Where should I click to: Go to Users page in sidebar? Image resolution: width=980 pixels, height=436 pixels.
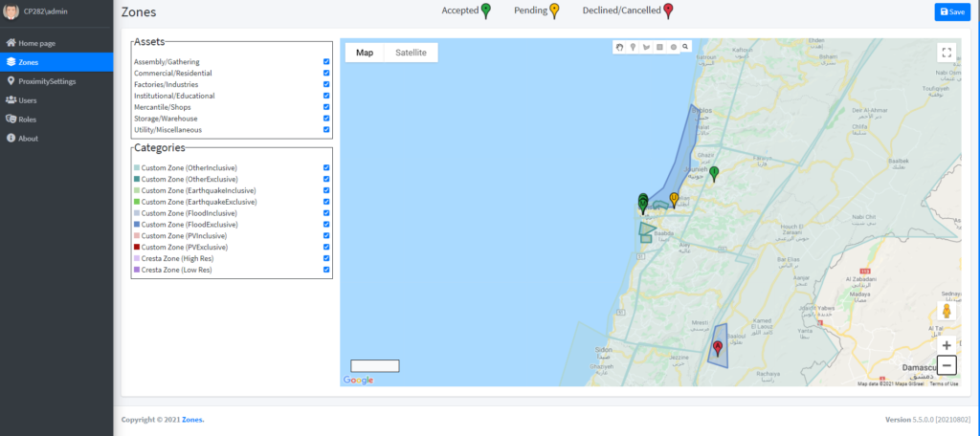pyautogui.click(x=28, y=100)
